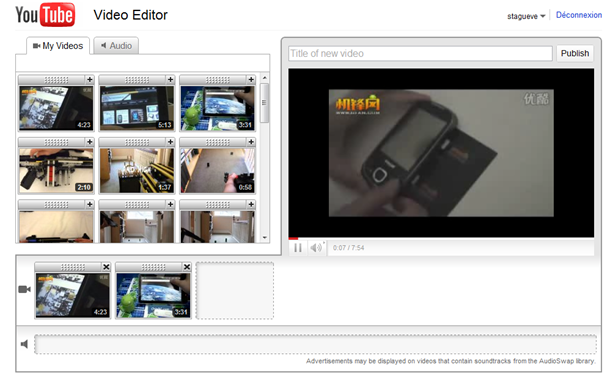Image resolution: width=610 pixels, height=378 pixels.
Task: Add the 5:13 clip using its plus icon
Action: pos(170,80)
